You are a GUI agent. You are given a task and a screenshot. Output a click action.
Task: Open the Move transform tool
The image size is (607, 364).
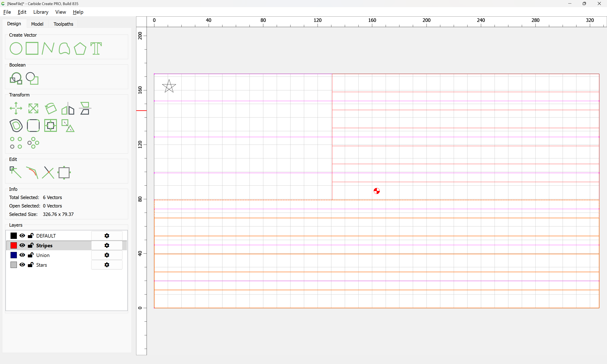(x=16, y=108)
